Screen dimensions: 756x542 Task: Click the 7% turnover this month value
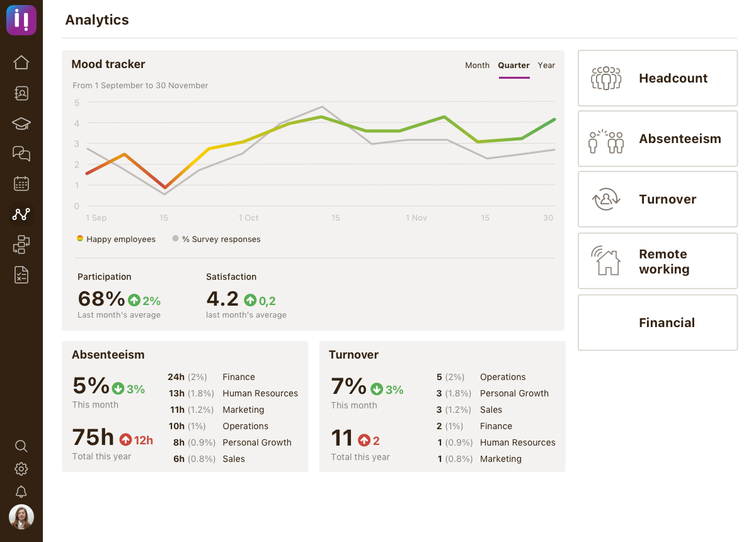coord(349,386)
